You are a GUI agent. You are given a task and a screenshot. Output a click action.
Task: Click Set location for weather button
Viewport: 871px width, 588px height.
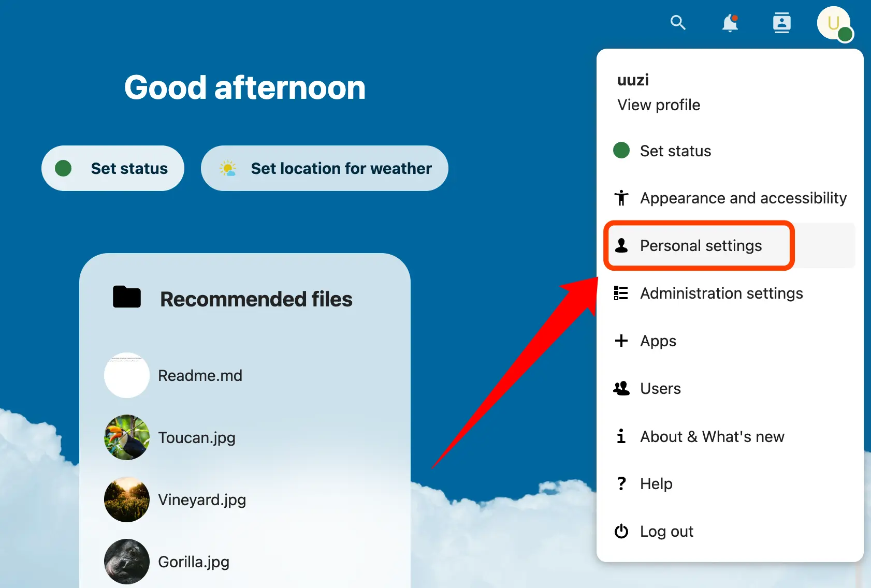325,168
